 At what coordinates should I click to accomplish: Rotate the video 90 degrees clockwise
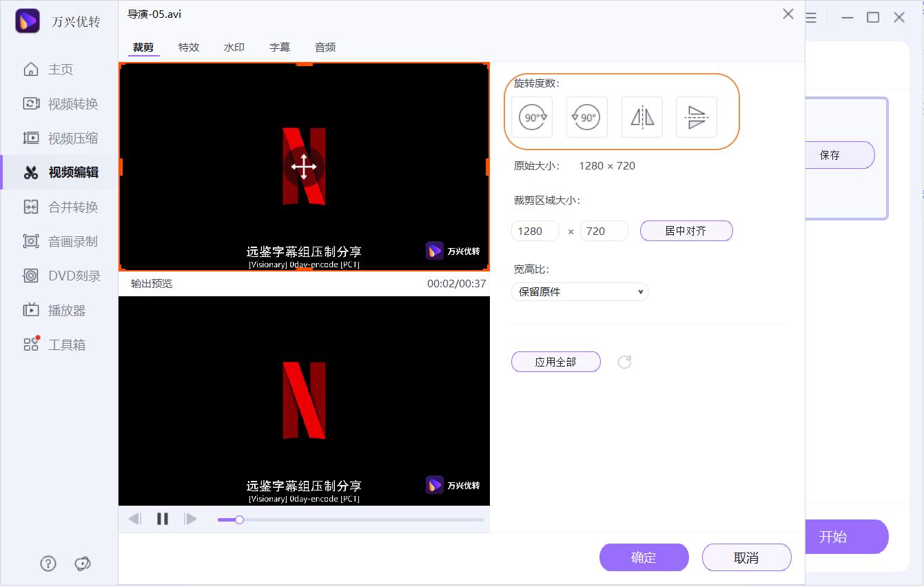click(x=531, y=116)
